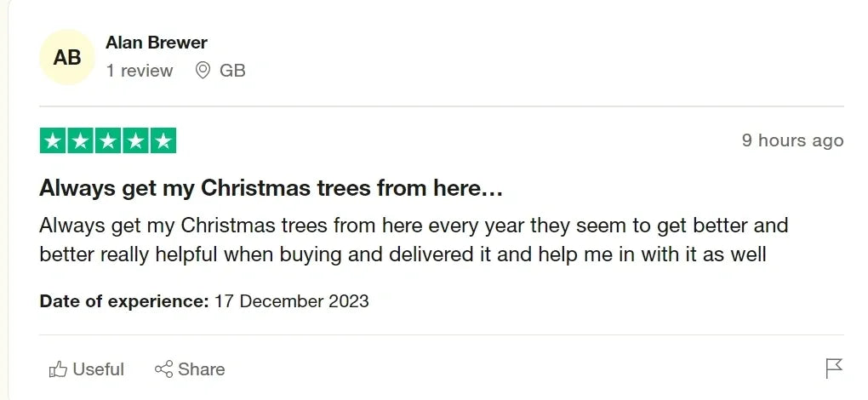Image resolution: width=868 pixels, height=400 pixels.
Task: Click the fifth green star in the rating
Action: click(163, 140)
